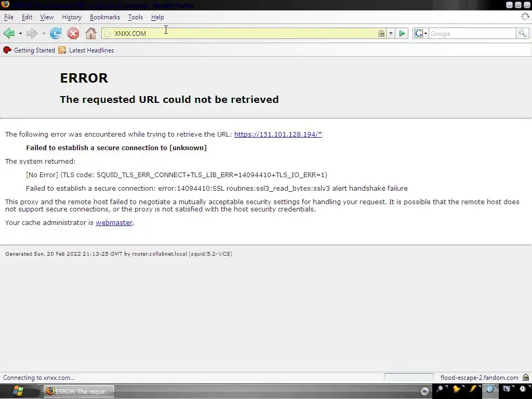This screenshot has height=399, width=532.
Task: Maximize the Firefox window
Action: click(518, 5)
